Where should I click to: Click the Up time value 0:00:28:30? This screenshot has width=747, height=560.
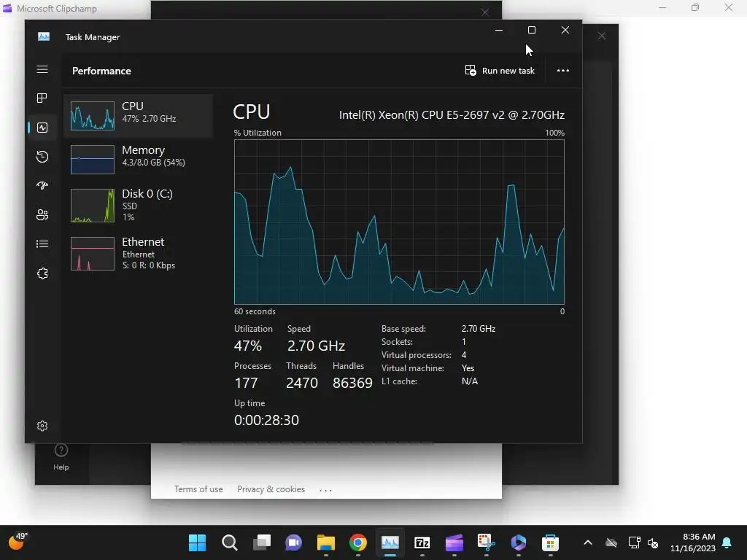pyautogui.click(x=266, y=420)
